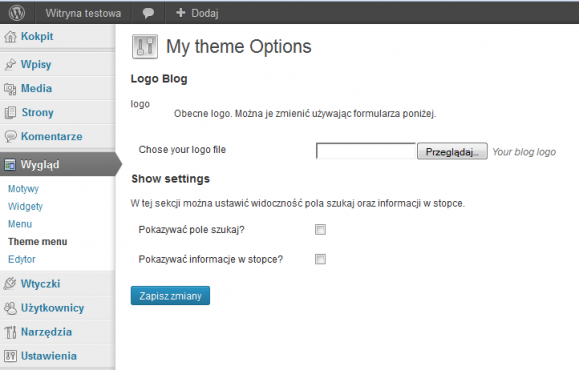579x370 pixels.
Task: Click the Chose your logo file label
Action: click(x=182, y=150)
